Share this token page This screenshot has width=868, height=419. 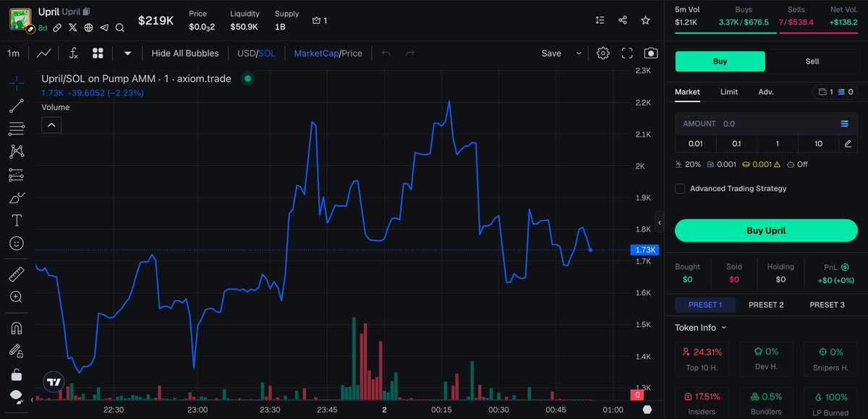(623, 20)
